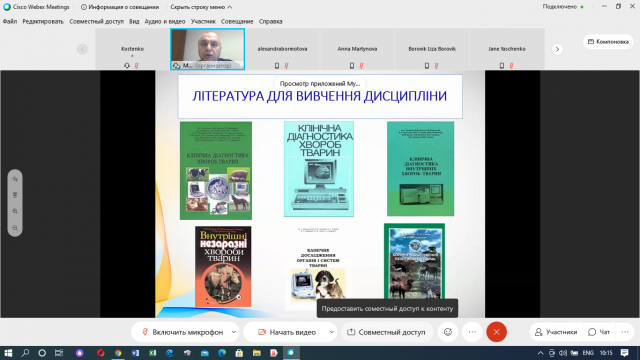Click the volume icon in the system tray
This screenshot has height=360, width=640.
tap(563, 353)
